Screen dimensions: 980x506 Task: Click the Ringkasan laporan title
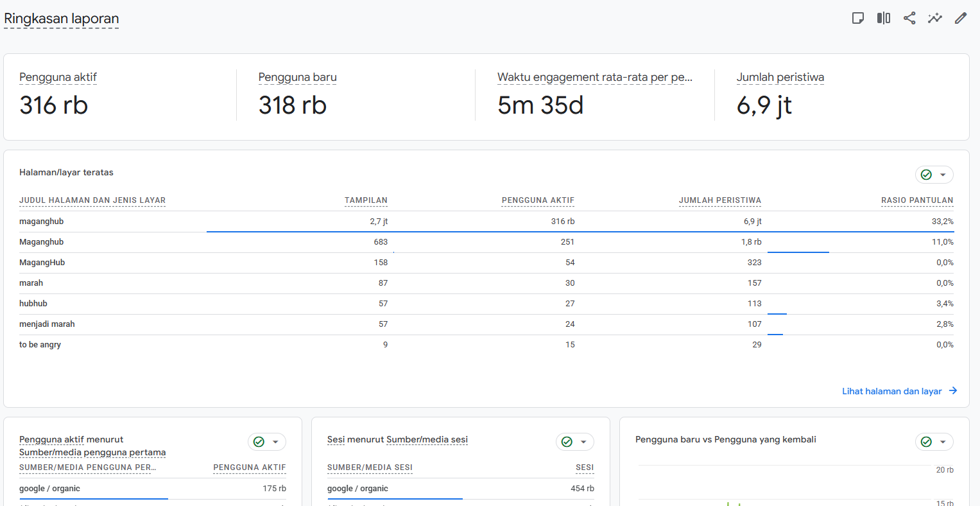[62, 19]
